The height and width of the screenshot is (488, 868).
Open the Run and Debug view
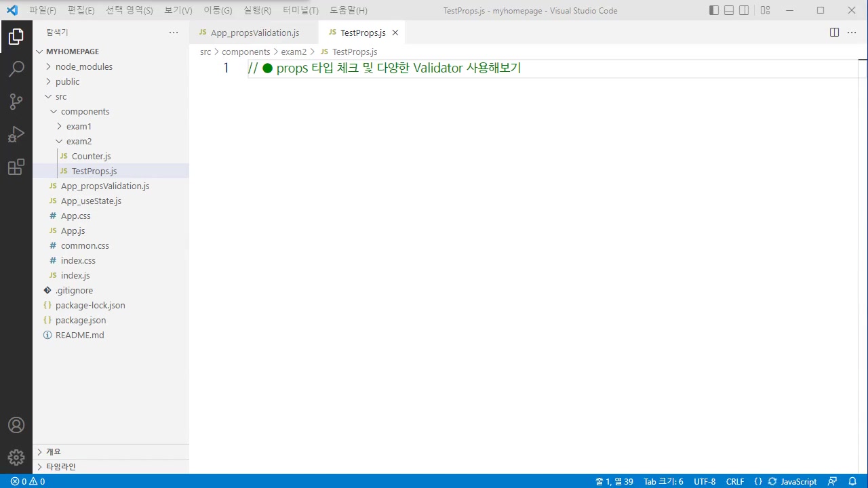[x=16, y=134]
